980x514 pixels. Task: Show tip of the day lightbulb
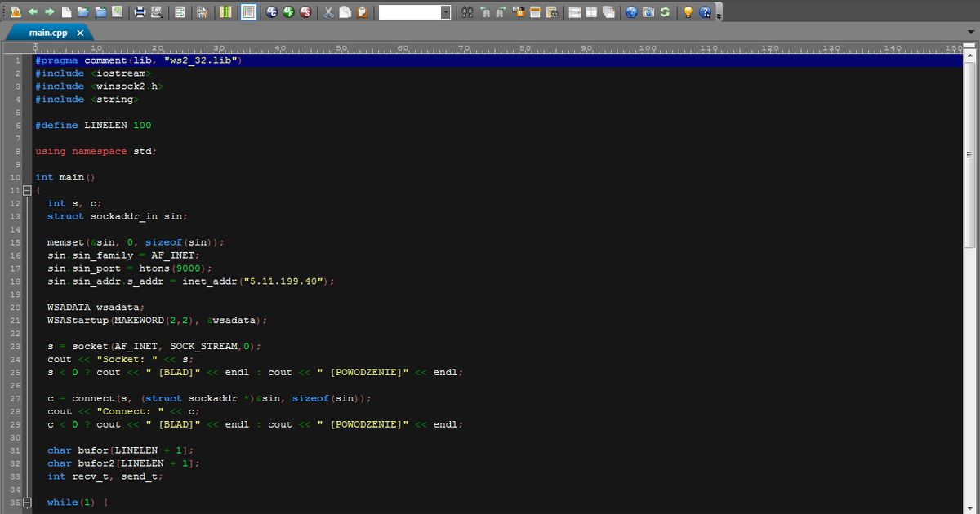click(x=688, y=12)
